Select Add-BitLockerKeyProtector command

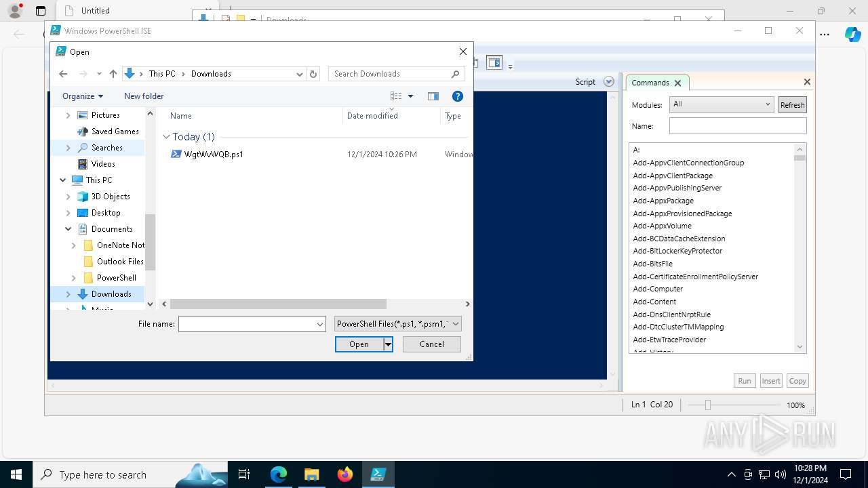click(x=677, y=251)
